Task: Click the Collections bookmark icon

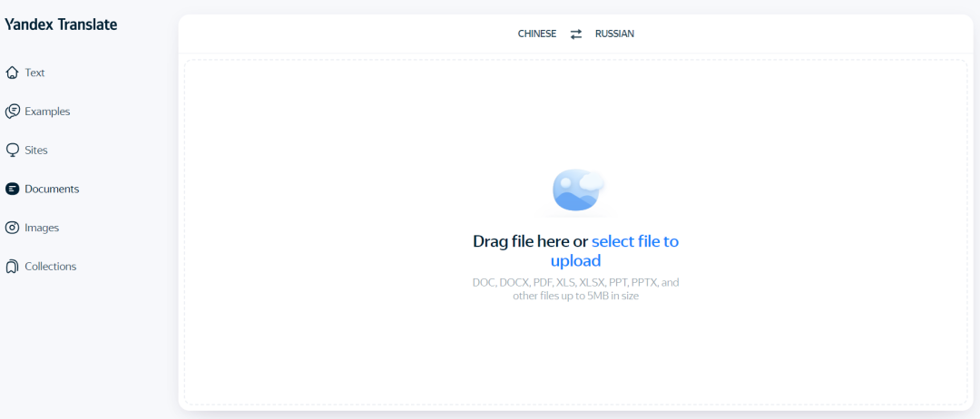Action: coord(12,267)
